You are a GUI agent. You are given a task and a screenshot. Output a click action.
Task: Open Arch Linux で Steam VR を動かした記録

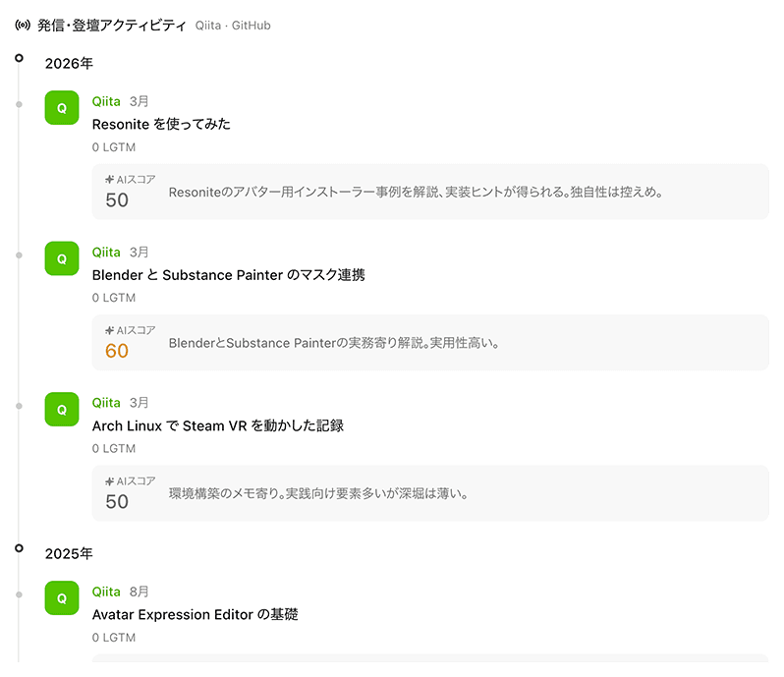click(218, 426)
